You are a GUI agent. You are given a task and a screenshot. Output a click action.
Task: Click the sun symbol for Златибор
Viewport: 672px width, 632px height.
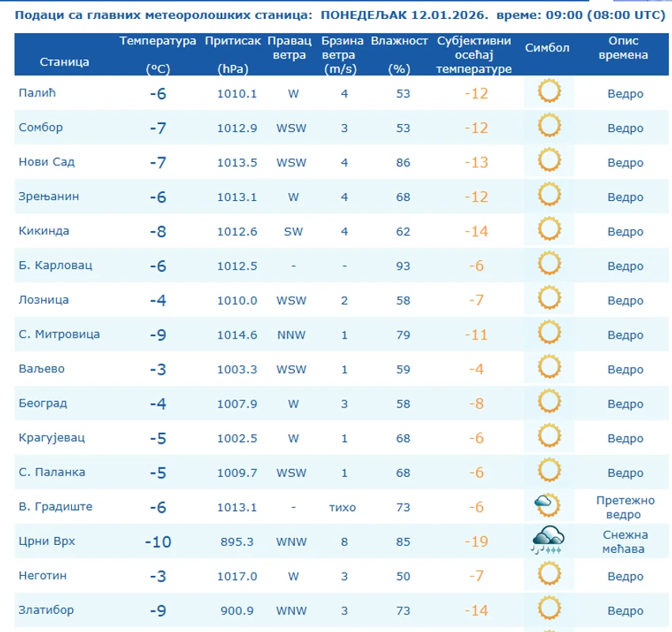point(548,609)
